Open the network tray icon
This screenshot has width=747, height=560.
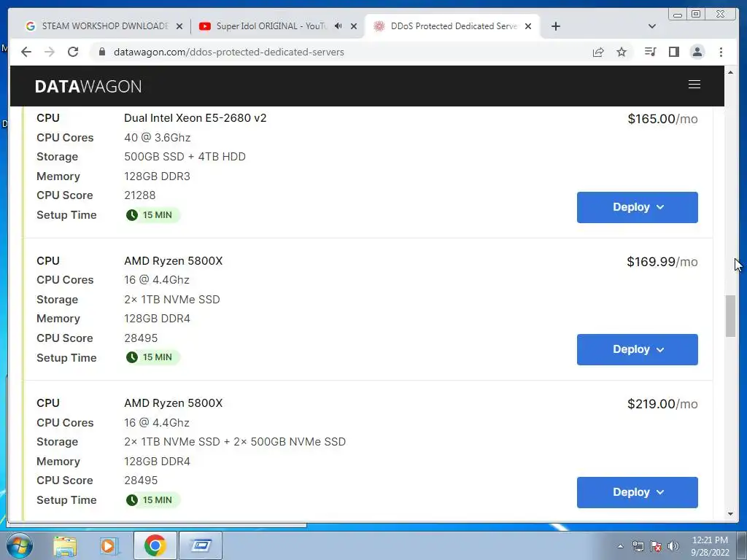(638, 546)
